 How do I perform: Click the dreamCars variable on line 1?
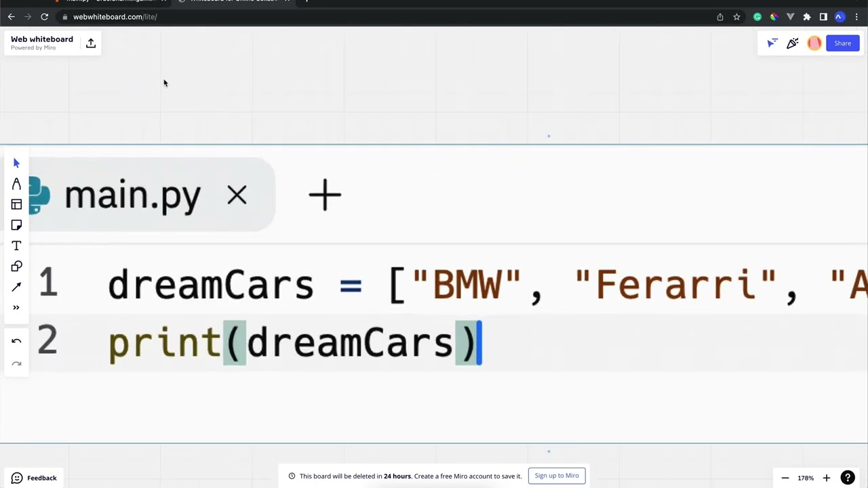pos(211,285)
